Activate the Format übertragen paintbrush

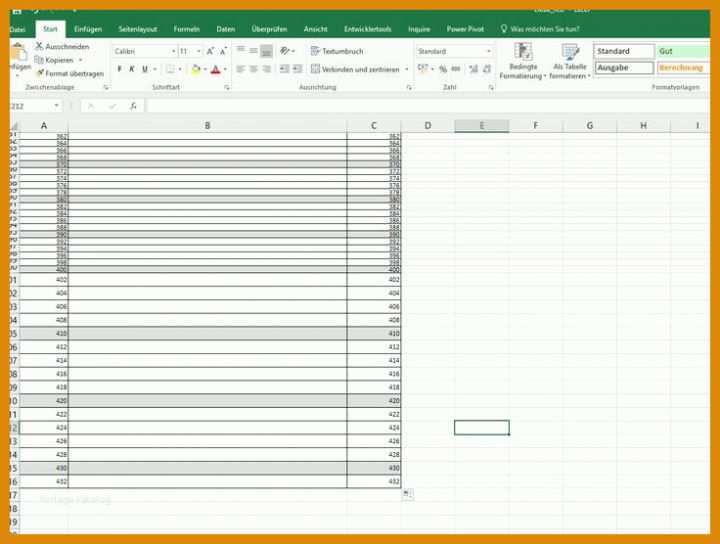click(x=40, y=73)
